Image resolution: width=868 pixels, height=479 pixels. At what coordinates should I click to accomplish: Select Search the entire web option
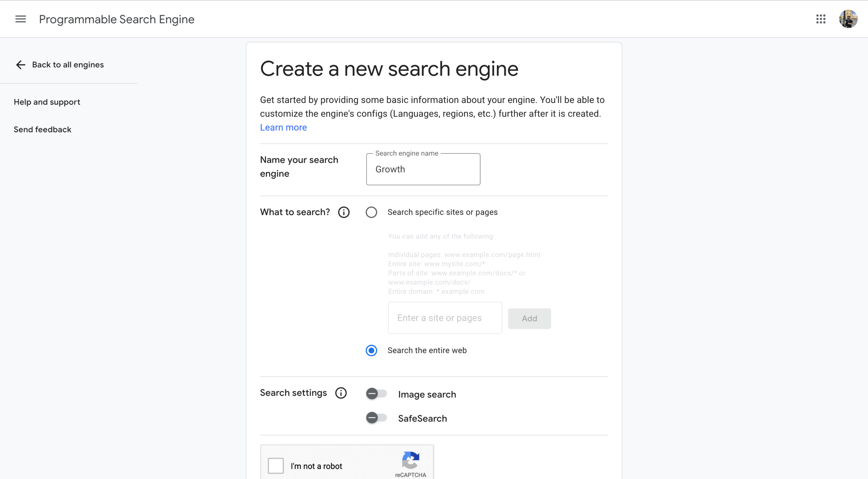(x=371, y=350)
